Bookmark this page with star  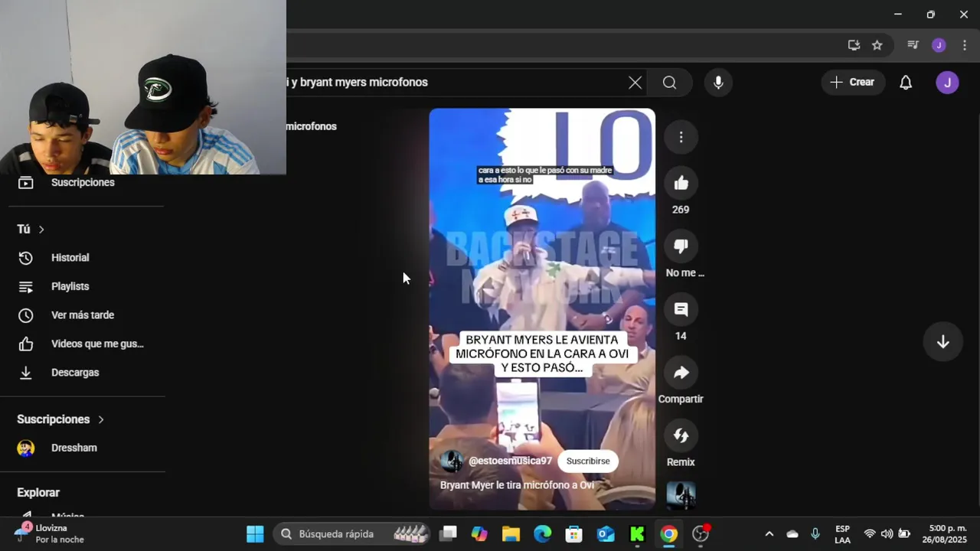(877, 45)
